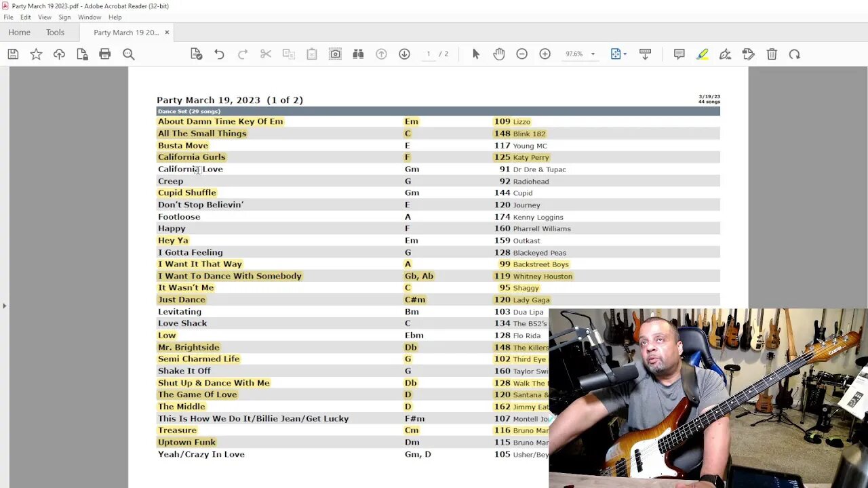Add a comment with speech bubble icon
Image resolution: width=868 pixels, height=488 pixels.
(x=679, y=54)
